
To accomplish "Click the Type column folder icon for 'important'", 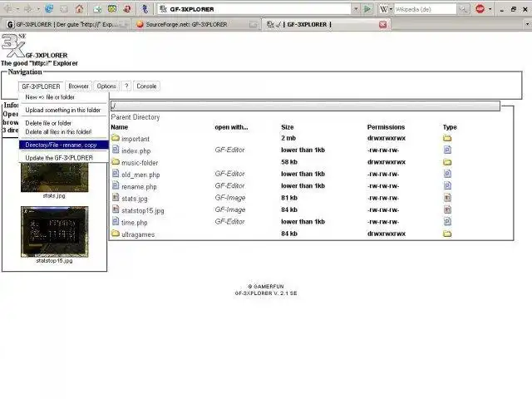I will click(447, 138).
